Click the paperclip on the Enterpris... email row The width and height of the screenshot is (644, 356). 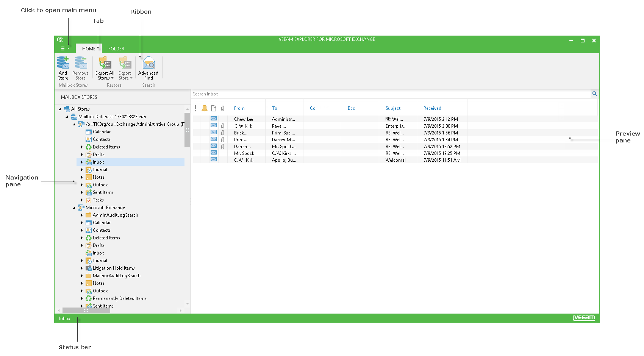point(223,126)
